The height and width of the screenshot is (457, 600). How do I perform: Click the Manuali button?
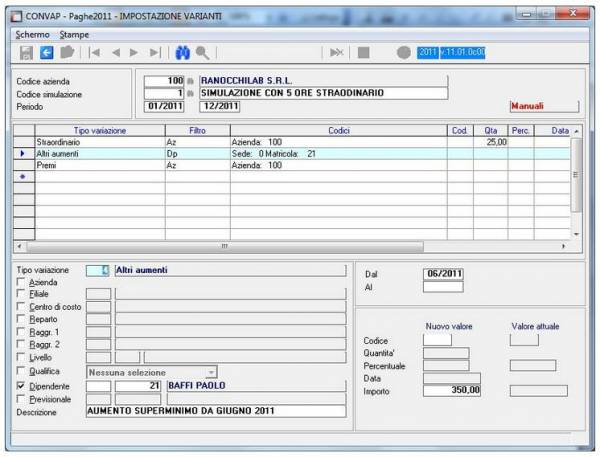point(544,106)
